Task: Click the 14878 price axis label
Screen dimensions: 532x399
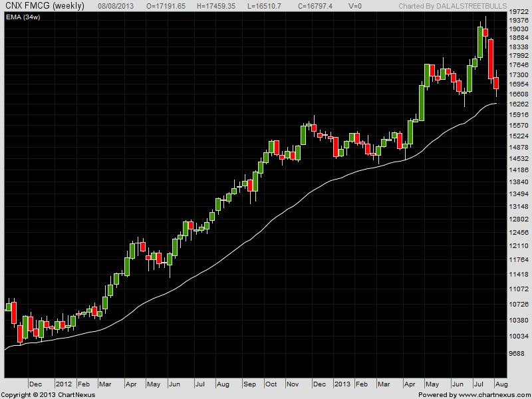Action: coord(519,147)
